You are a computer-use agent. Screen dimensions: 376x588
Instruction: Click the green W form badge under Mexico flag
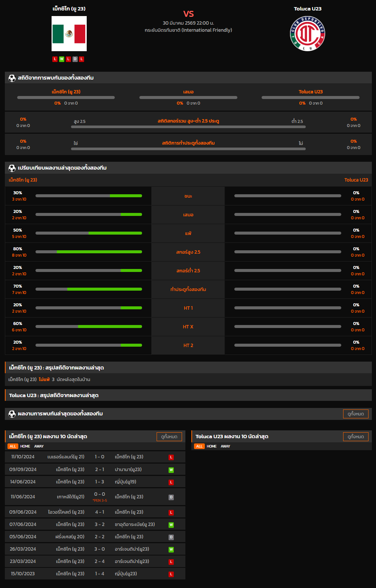62,59
